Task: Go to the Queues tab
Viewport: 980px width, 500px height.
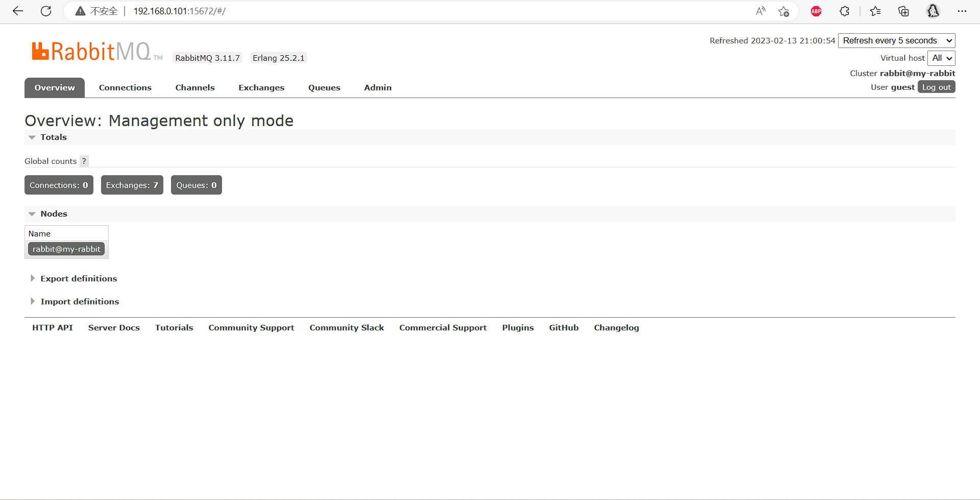Action: [x=324, y=88]
